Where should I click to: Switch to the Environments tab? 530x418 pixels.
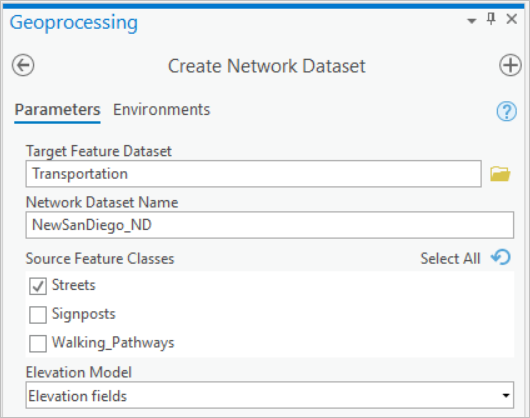click(162, 110)
